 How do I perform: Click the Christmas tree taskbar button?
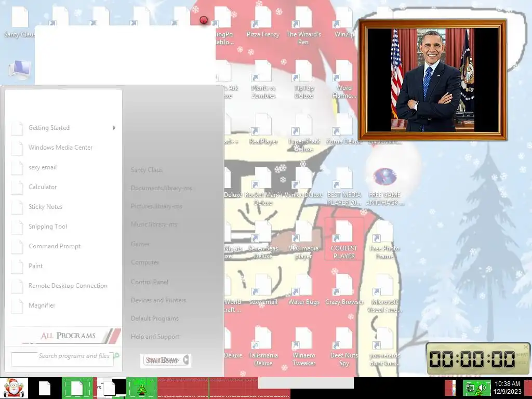click(142, 388)
